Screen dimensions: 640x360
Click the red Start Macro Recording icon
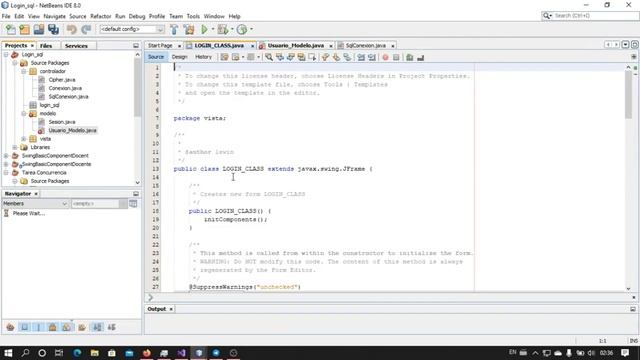coord(385,58)
